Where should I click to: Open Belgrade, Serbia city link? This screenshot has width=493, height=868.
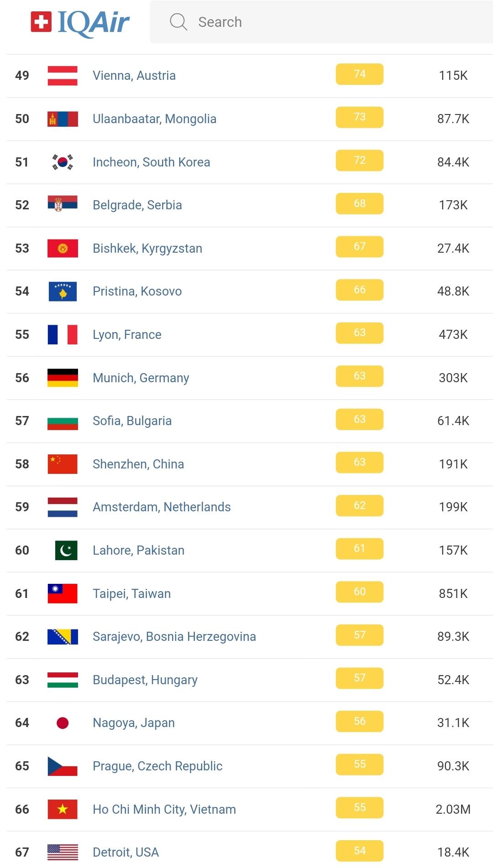click(x=137, y=205)
